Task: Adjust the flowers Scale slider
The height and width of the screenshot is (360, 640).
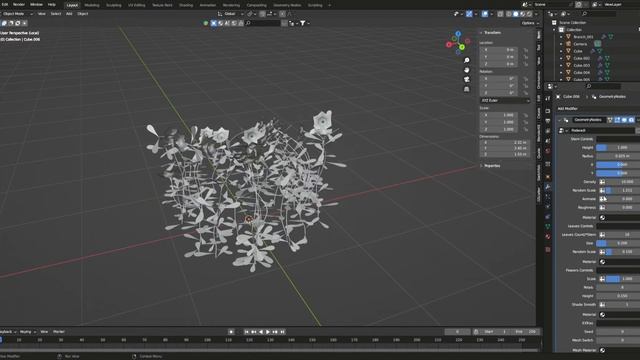Action: [623, 278]
